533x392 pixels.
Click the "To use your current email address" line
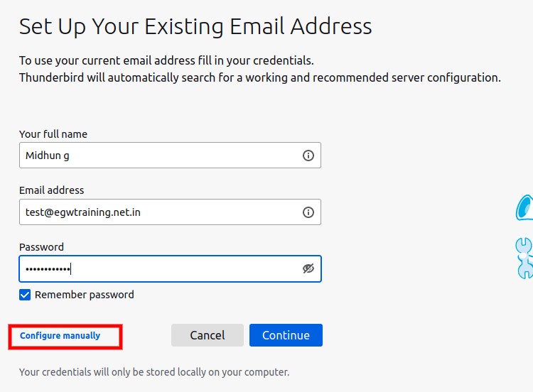coord(166,60)
